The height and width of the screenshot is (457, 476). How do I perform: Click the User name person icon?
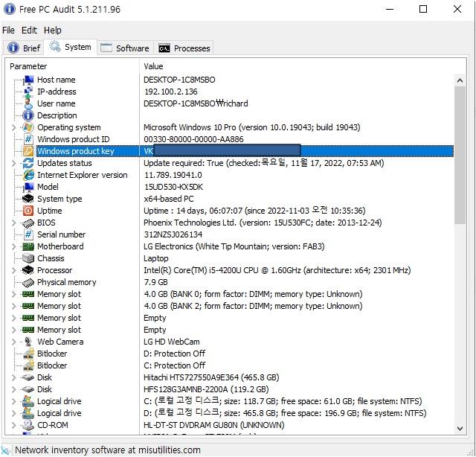pos(28,103)
